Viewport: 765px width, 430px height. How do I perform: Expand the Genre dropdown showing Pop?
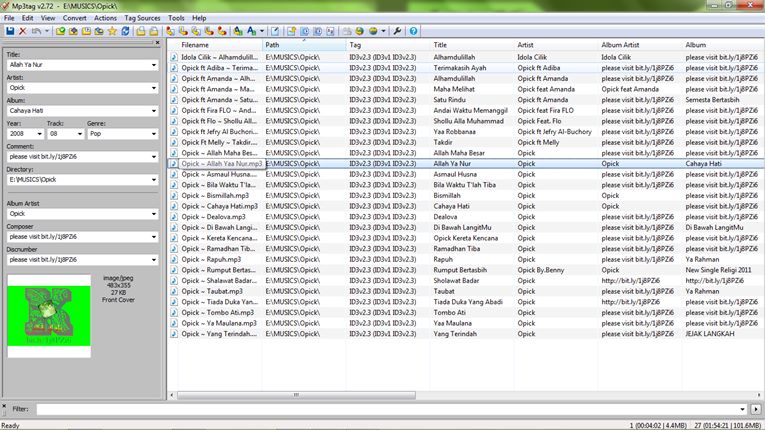coord(154,134)
